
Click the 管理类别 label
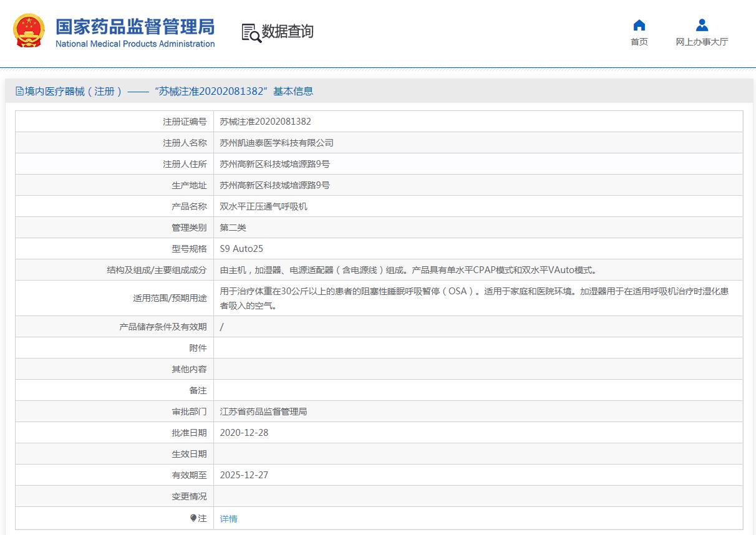click(x=189, y=228)
